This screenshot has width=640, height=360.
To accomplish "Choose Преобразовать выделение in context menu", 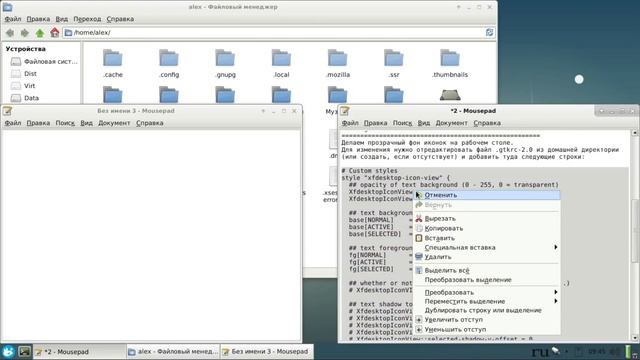I will [x=487, y=280].
